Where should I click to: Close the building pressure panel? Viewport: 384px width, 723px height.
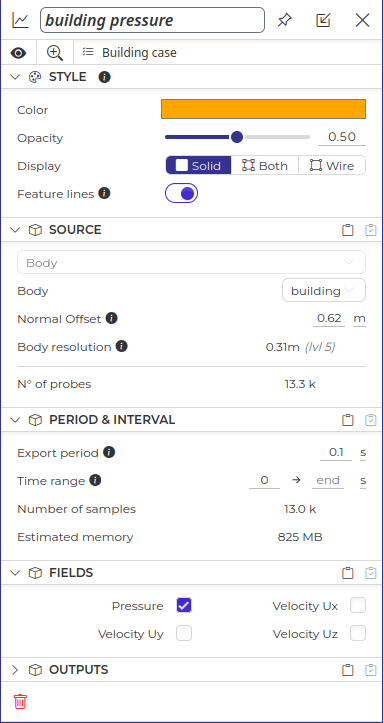click(x=362, y=20)
